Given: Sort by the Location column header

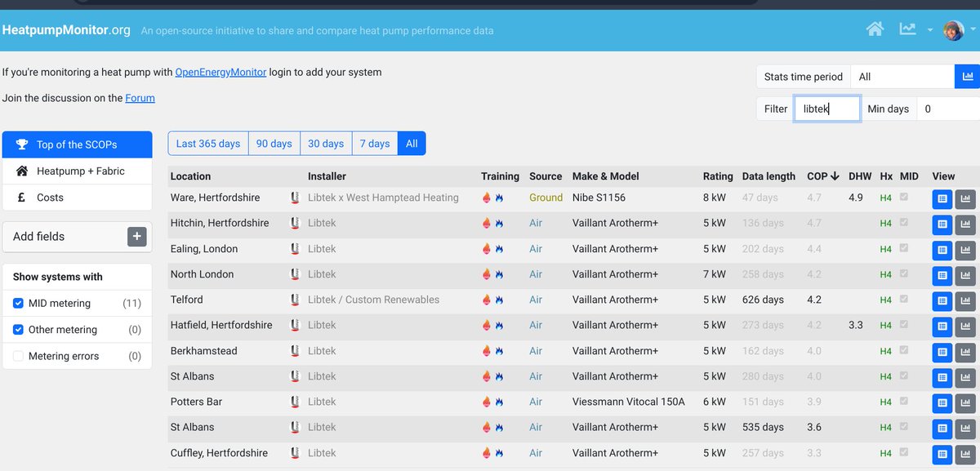Looking at the screenshot, I should pos(190,176).
